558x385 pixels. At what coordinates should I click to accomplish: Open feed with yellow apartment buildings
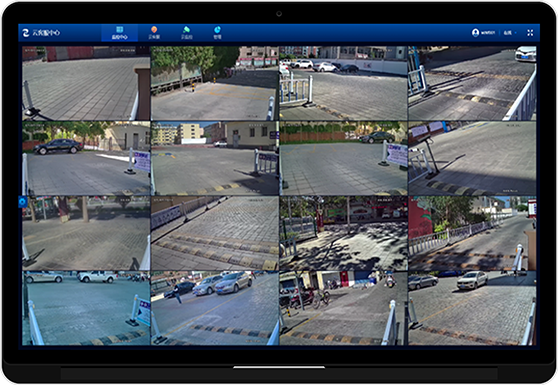click(x=215, y=158)
